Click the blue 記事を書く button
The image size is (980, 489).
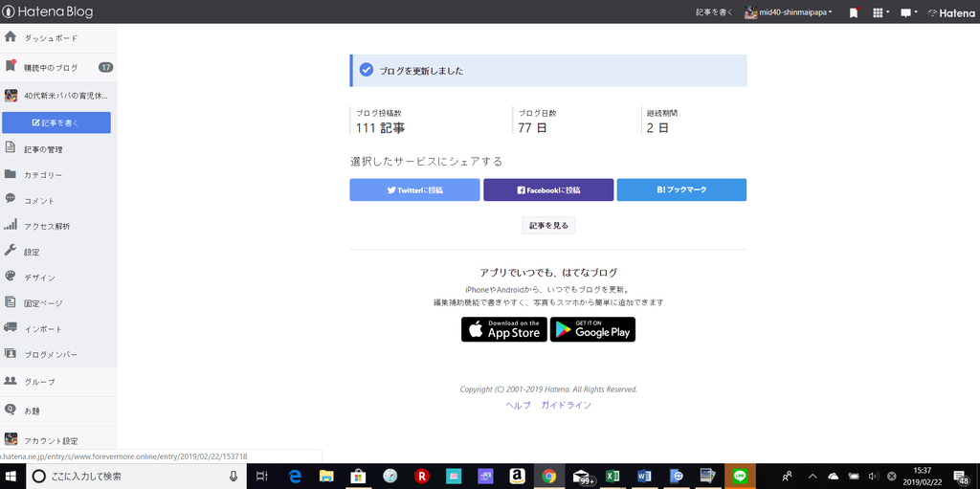click(56, 122)
